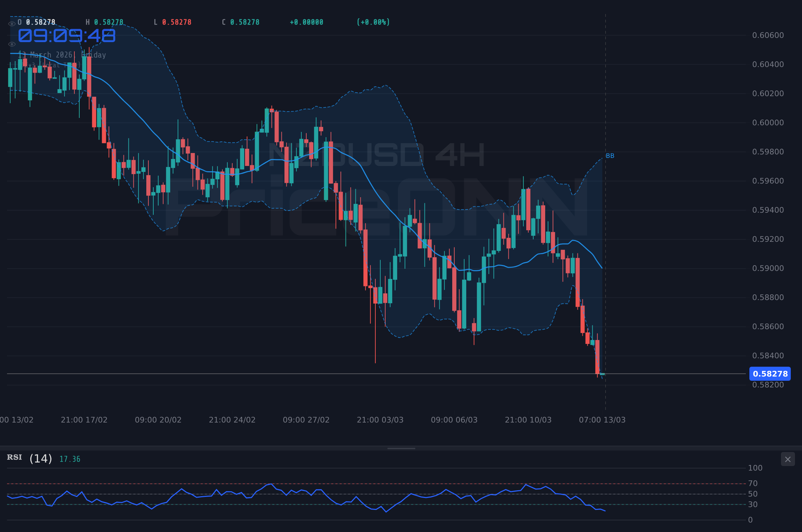Click the 0.58800 price axis label
The image size is (802, 532).
pos(768,297)
